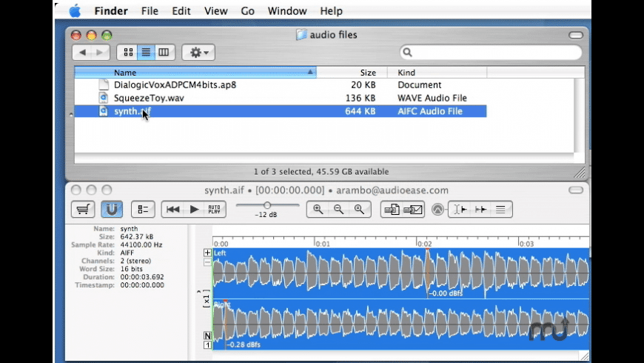Click the N normalize button beside Right channel
The width and height of the screenshot is (644, 363).
point(207,336)
